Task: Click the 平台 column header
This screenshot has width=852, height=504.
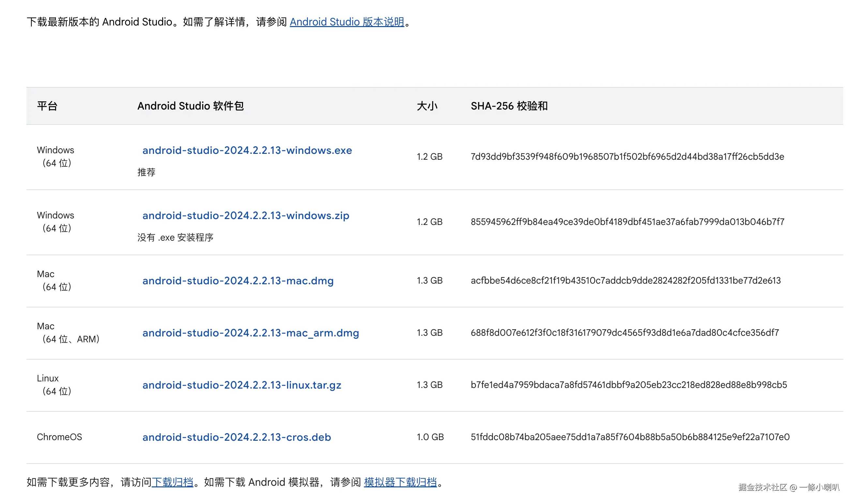Action: pyautogui.click(x=47, y=106)
